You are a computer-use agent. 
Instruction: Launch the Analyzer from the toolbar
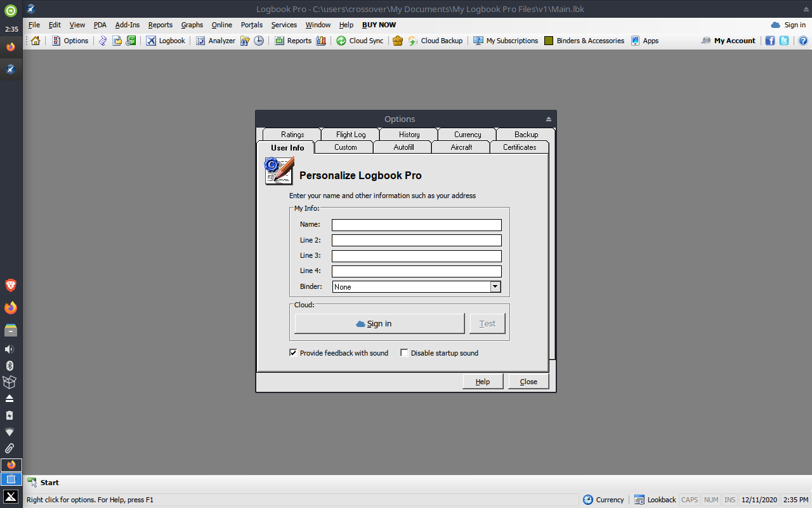(x=215, y=41)
